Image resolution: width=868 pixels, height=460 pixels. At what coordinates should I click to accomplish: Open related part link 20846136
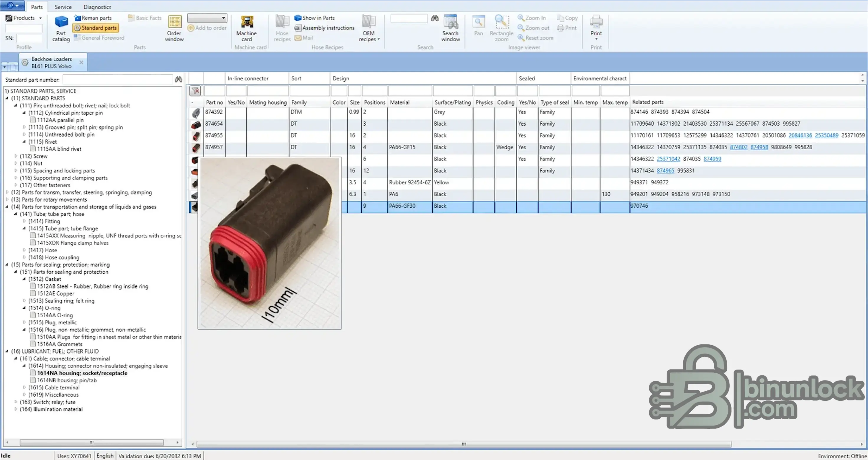(x=800, y=135)
